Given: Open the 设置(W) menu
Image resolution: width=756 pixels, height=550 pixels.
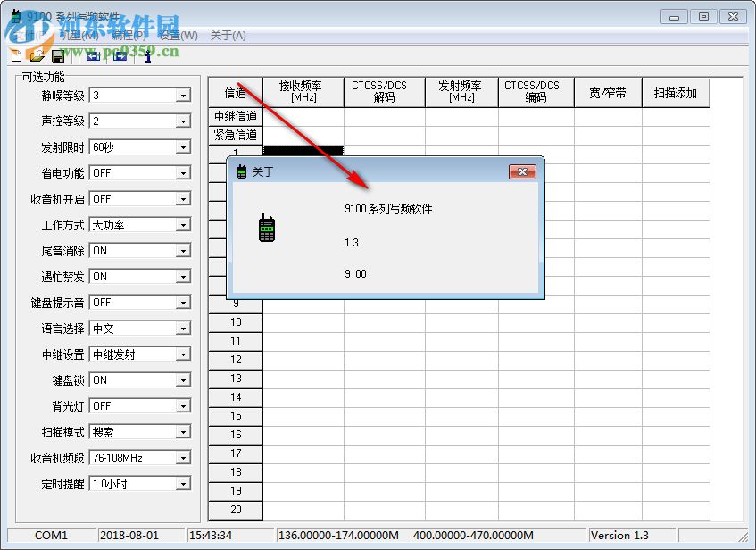Looking at the screenshot, I should pos(178,35).
